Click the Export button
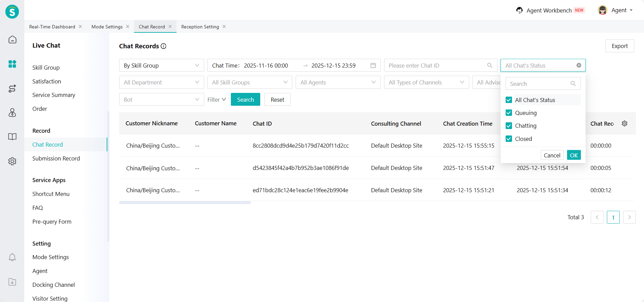Screen dimensions: 644x302 click(x=619, y=46)
